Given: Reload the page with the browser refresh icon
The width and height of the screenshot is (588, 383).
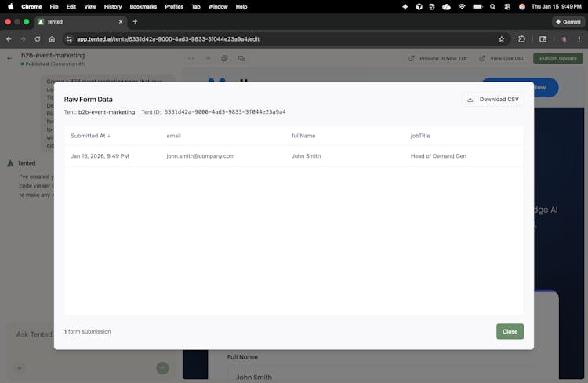Looking at the screenshot, I should click(x=37, y=38).
